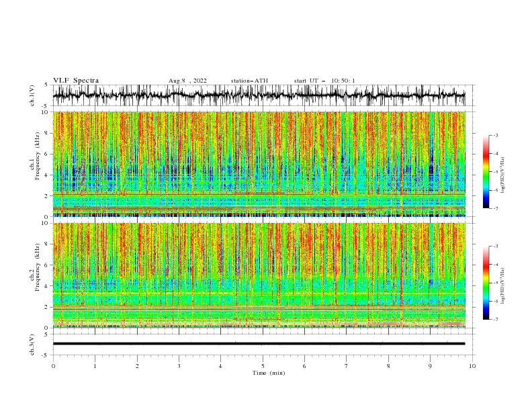Click the "-7" label on ch.1 color bar

(495, 208)
